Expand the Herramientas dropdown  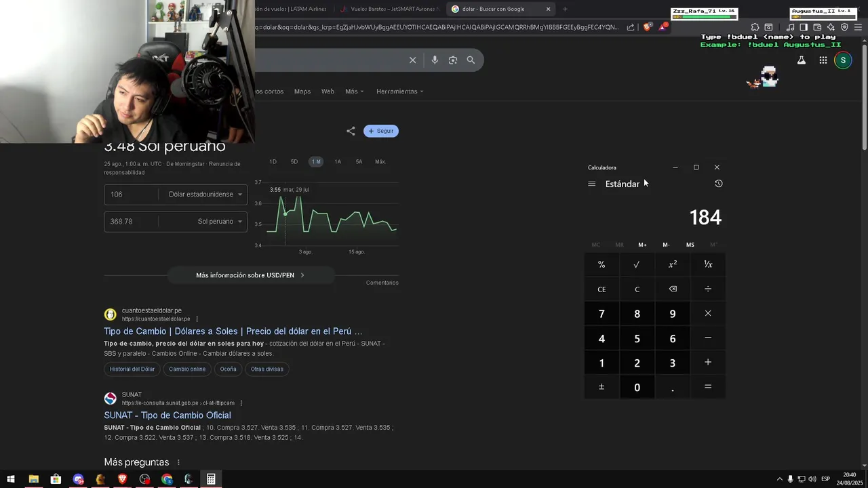pyautogui.click(x=399, y=91)
